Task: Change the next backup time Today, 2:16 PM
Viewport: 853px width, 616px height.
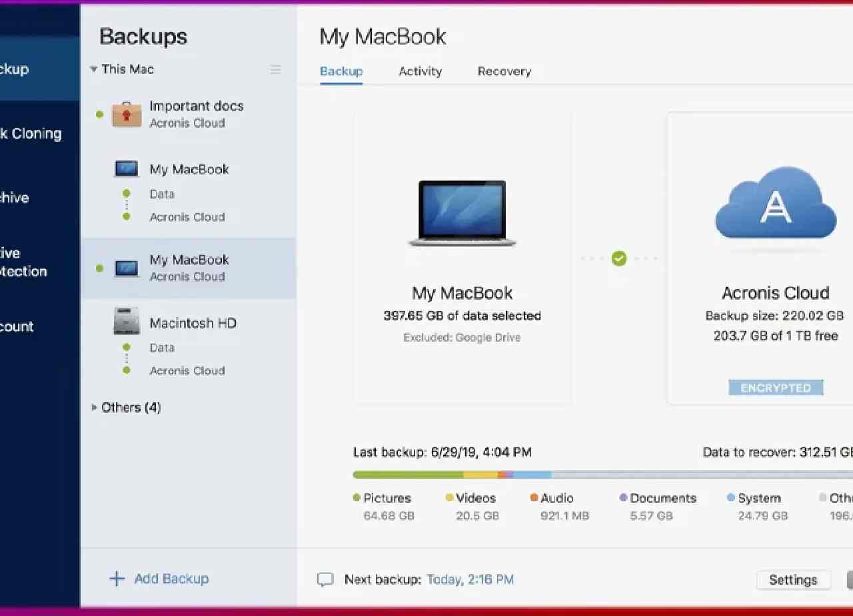Action: point(470,579)
